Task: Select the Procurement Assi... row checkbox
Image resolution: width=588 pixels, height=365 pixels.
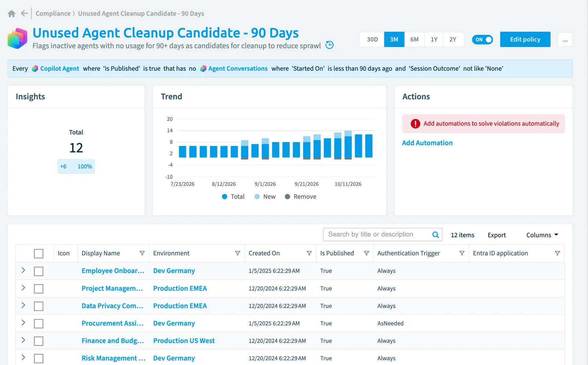Action: point(39,324)
